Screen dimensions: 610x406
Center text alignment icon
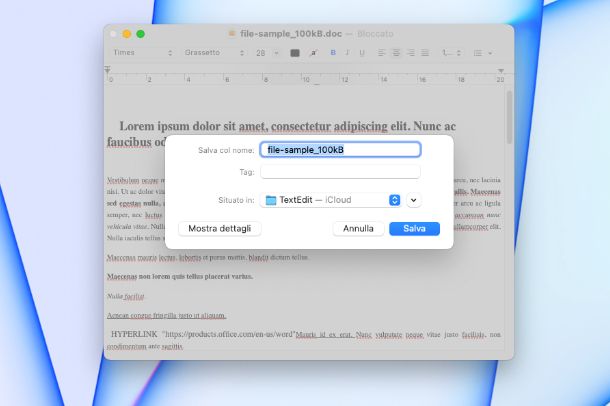[x=396, y=52]
